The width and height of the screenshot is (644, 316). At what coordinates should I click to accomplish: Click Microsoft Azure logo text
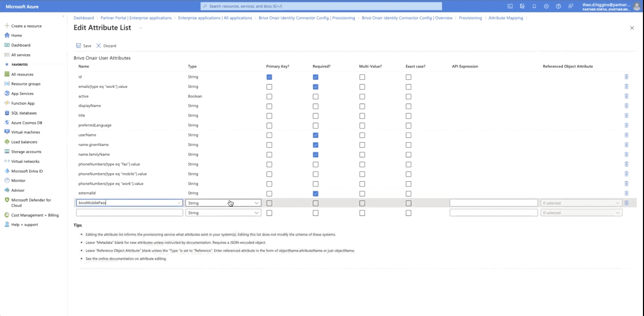tap(22, 6)
